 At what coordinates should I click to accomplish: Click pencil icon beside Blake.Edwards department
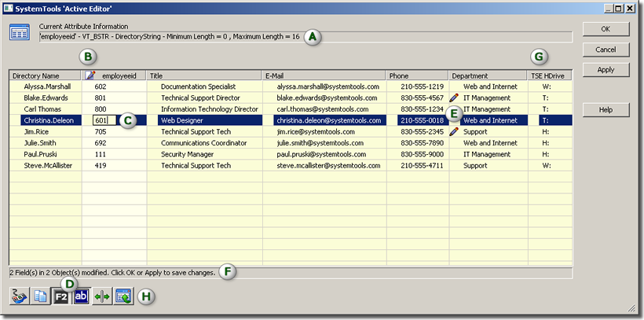(x=454, y=98)
